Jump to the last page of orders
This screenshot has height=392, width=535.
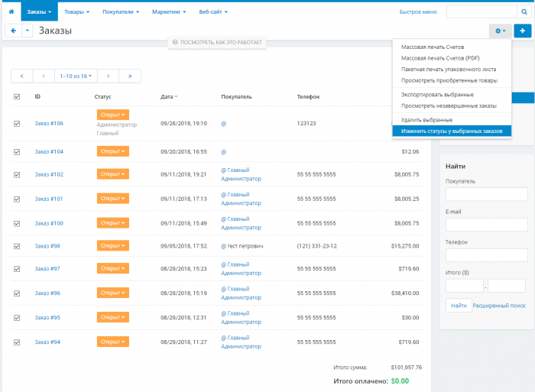click(x=130, y=76)
